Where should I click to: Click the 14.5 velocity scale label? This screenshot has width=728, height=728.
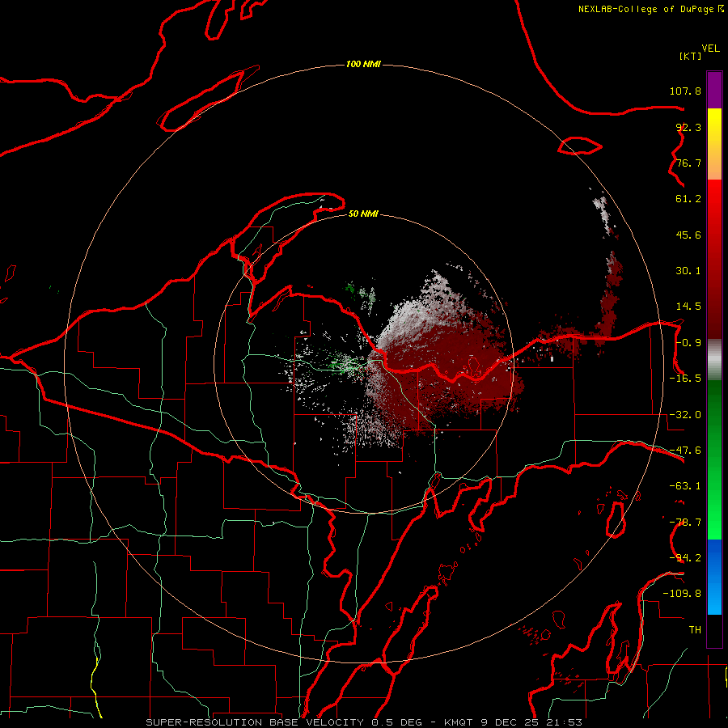pyautogui.click(x=688, y=307)
